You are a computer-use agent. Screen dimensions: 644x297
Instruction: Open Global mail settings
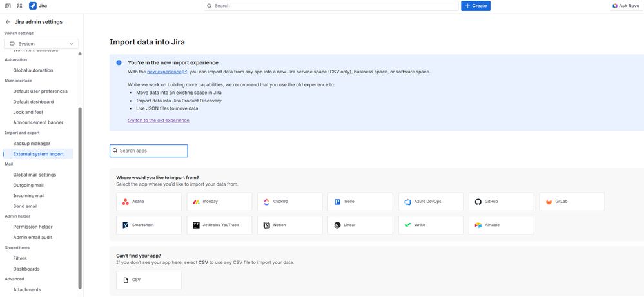pyautogui.click(x=35, y=175)
